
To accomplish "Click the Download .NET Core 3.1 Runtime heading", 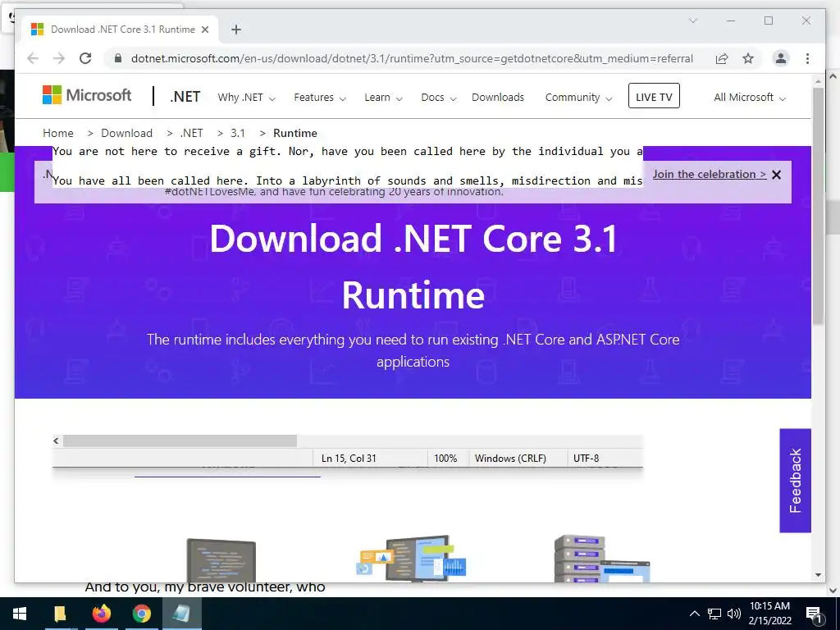I will click(x=413, y=267).
